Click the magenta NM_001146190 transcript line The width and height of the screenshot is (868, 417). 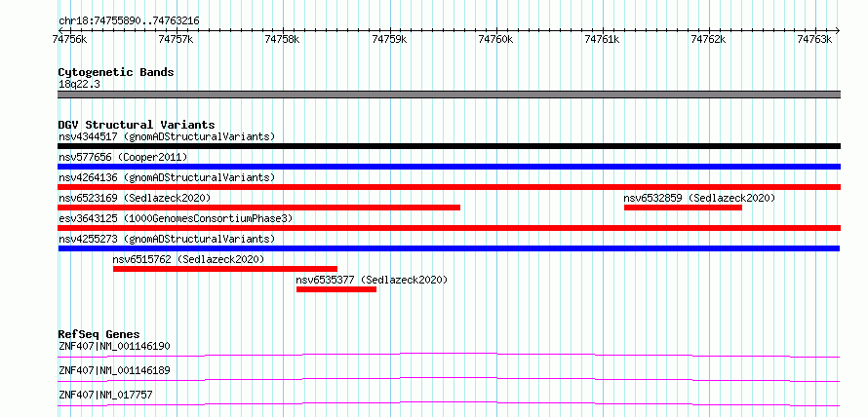coord(449,355)
